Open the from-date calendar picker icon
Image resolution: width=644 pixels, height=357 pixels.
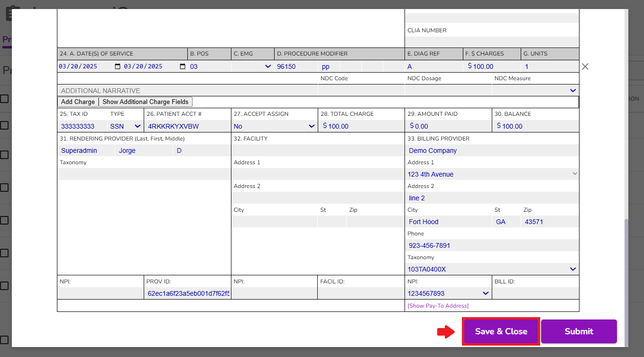[x=118, y=66]
